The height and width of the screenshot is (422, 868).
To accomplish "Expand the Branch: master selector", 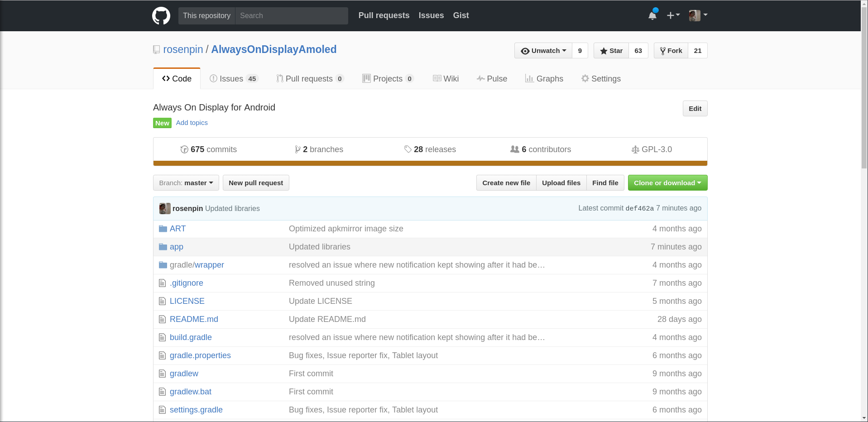I will [186, 183].
